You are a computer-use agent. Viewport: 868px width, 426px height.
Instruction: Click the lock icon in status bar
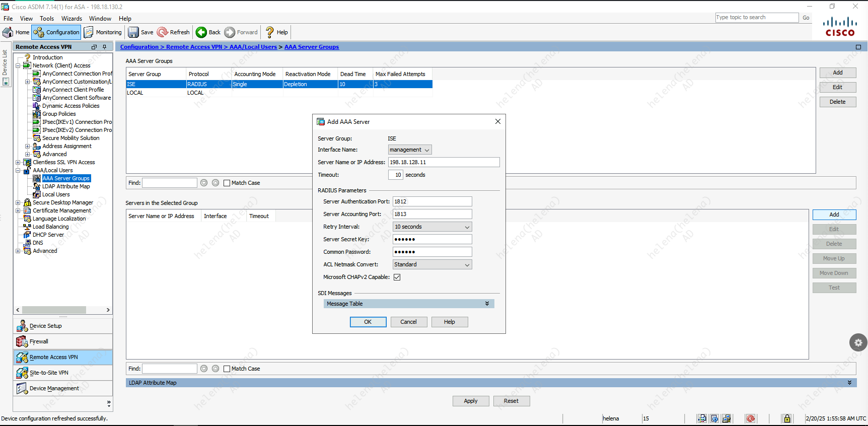click(x=786, y=418)
